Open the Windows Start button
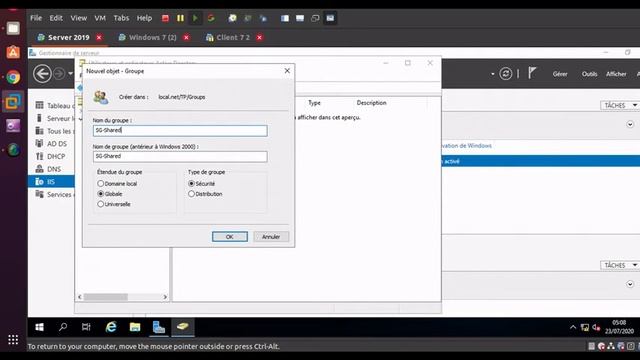 (x=40, y=327)
